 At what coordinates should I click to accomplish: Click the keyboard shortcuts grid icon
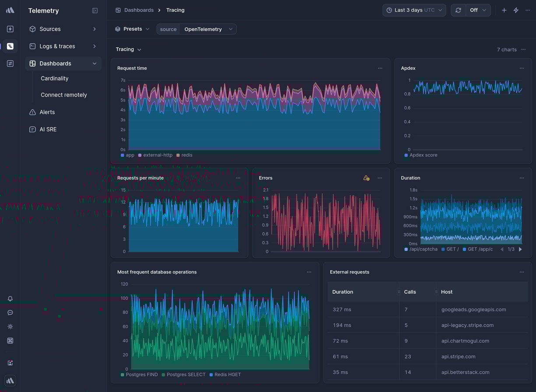pos(10,340)
